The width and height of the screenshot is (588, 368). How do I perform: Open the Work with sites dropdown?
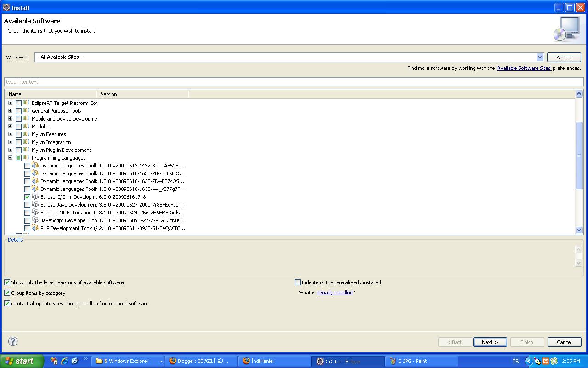point(540,57)
